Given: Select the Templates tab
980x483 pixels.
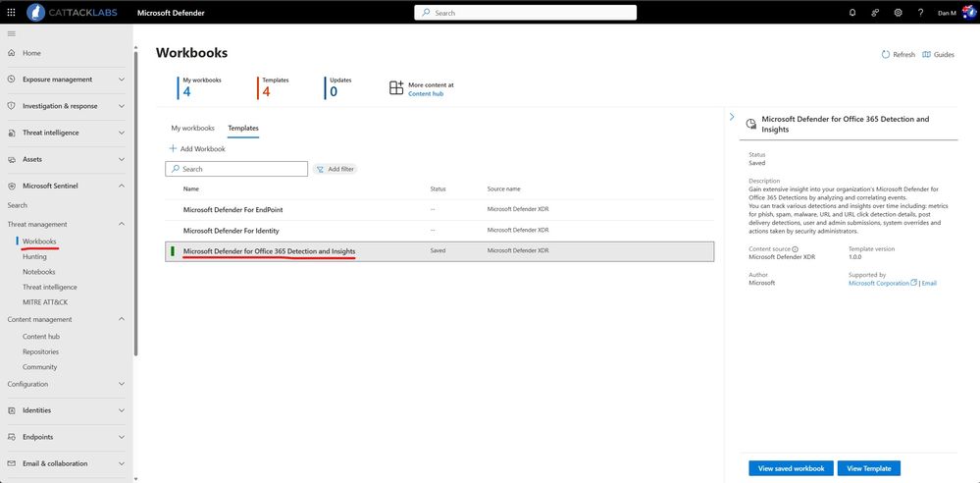Looking at the screenshot, I should coord(243,129).
